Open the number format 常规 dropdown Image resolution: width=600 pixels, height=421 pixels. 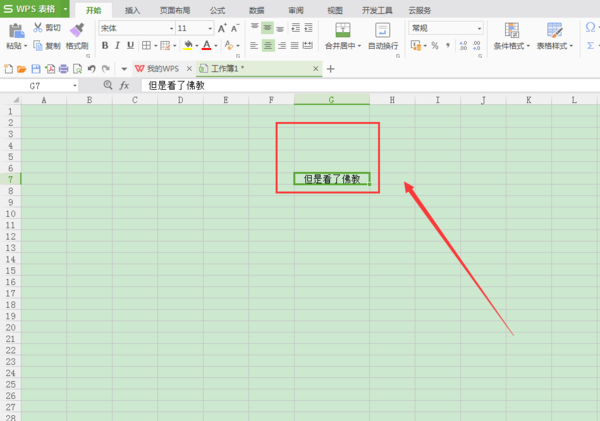tap(479, 28)
